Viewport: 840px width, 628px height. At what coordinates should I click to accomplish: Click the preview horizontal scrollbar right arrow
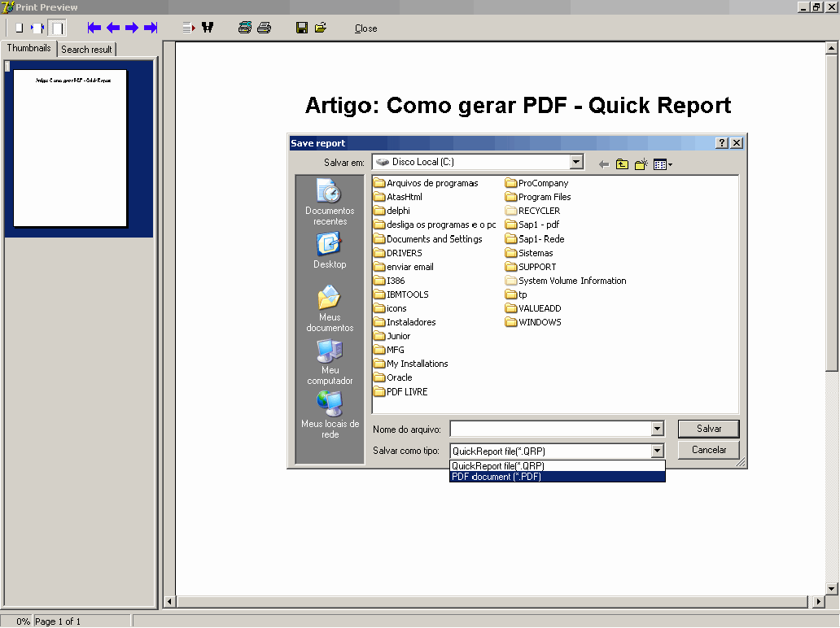[818, 601]
